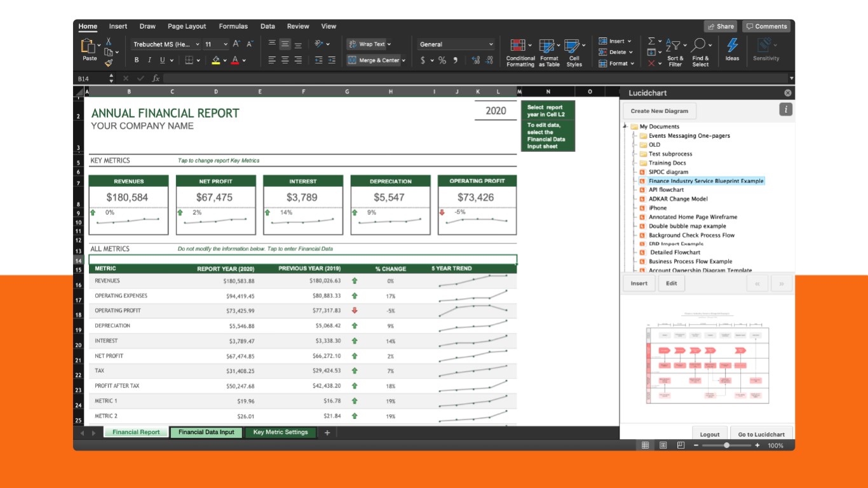Expand the formula bar arrow
The width and height of the screenshot is (868, 488).
[791, 78]
